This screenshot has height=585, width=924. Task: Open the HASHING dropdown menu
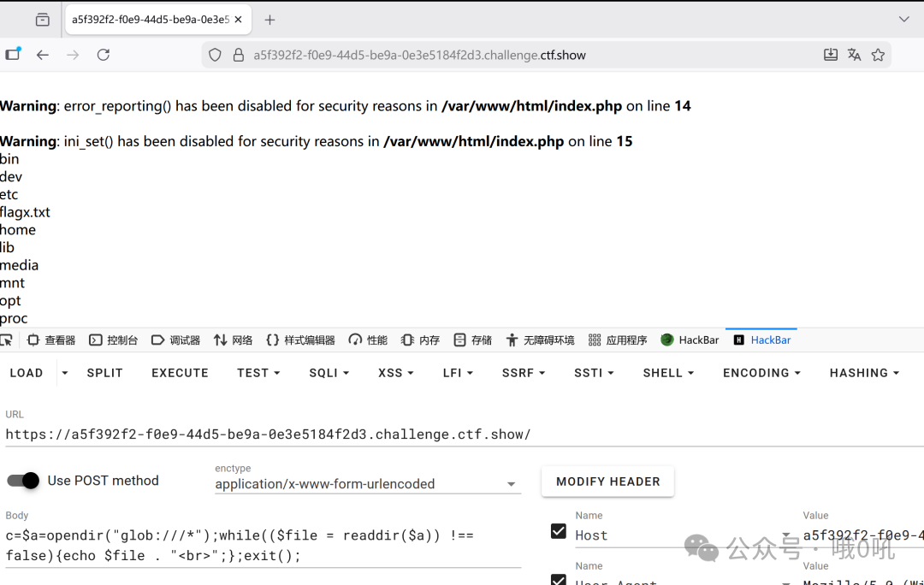[864, 373]
